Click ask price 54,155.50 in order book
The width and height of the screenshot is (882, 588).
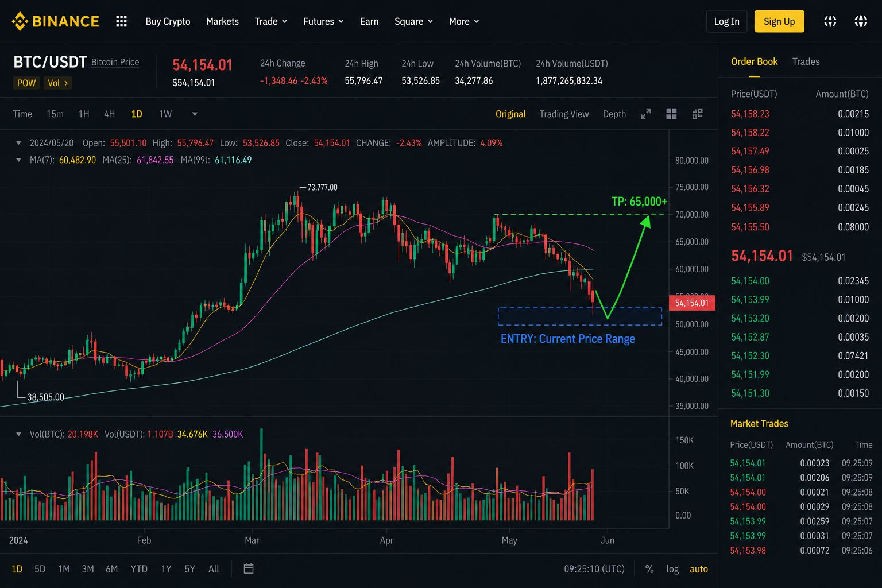tap(750, 227)
